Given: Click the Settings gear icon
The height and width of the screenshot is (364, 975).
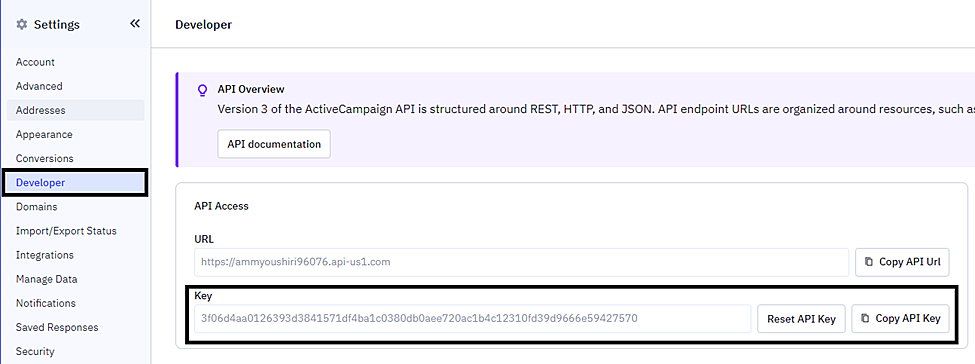Looking at the screenshot, I should 22,25.
